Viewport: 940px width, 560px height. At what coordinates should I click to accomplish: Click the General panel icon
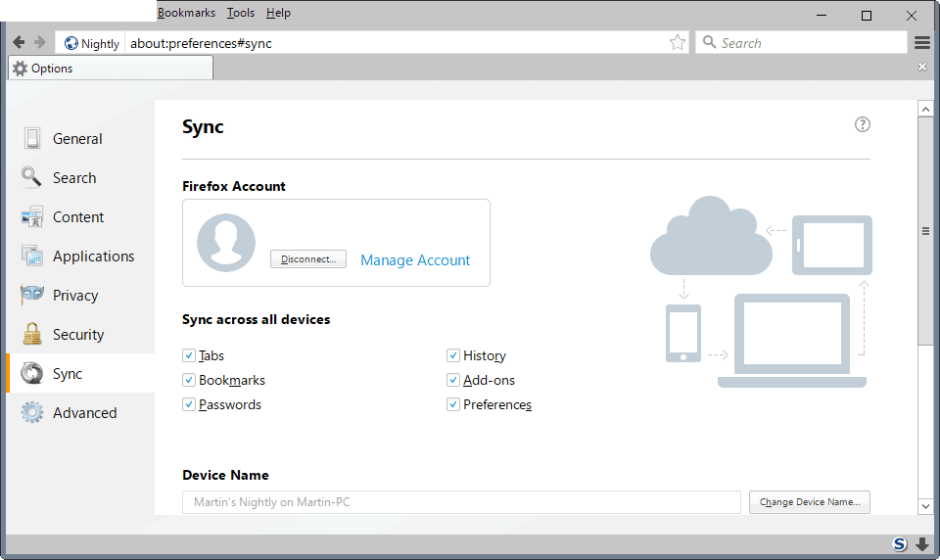point(32,138)
